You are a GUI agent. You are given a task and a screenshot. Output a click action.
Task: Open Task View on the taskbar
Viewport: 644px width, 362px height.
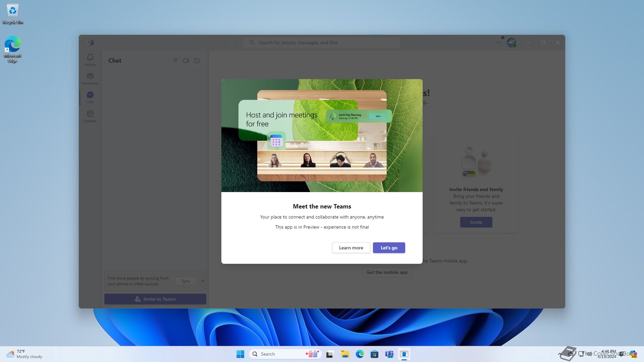330,354
